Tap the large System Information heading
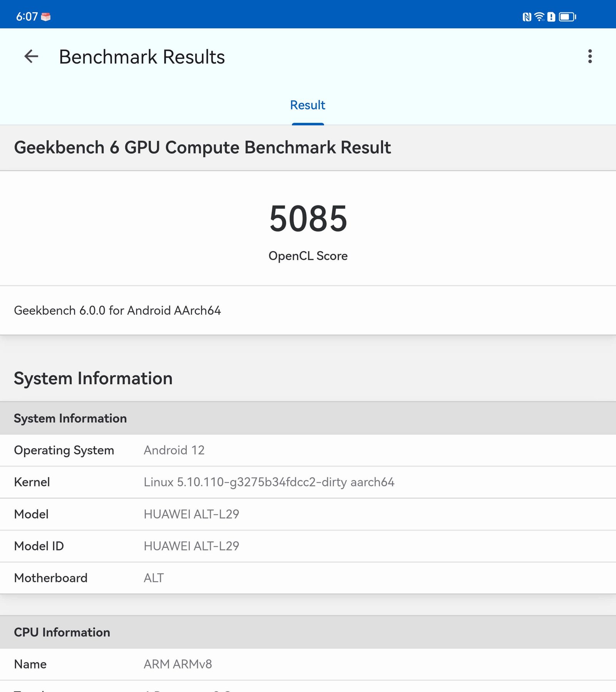This screenshot has width=616, height=692. pos(93,378)
